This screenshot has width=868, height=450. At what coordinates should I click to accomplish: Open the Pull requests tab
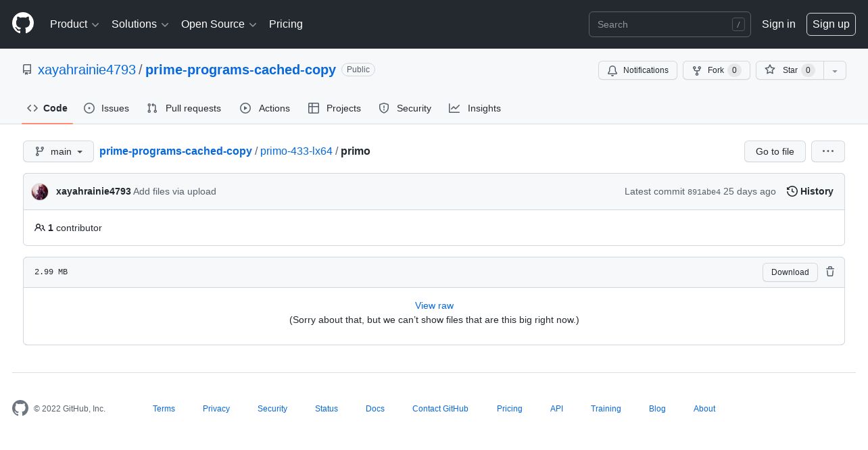[x=184, y=108]
